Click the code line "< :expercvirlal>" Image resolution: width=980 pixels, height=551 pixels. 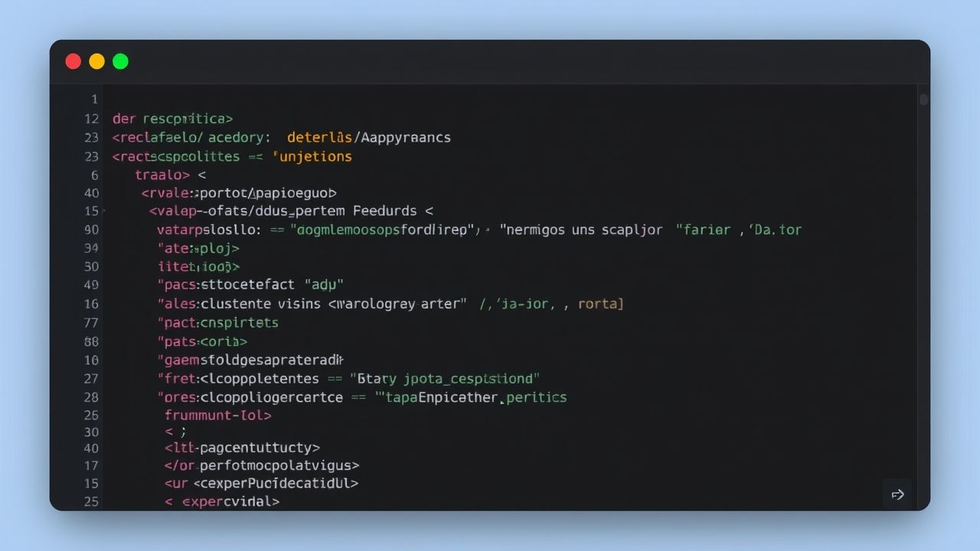click(x=222, y=502)
